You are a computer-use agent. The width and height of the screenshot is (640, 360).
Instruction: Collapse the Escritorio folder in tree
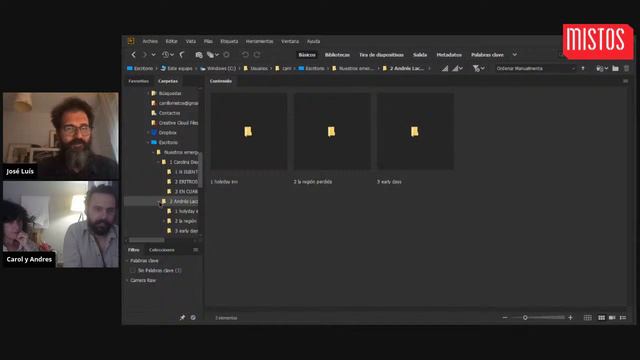pos(148,142)
